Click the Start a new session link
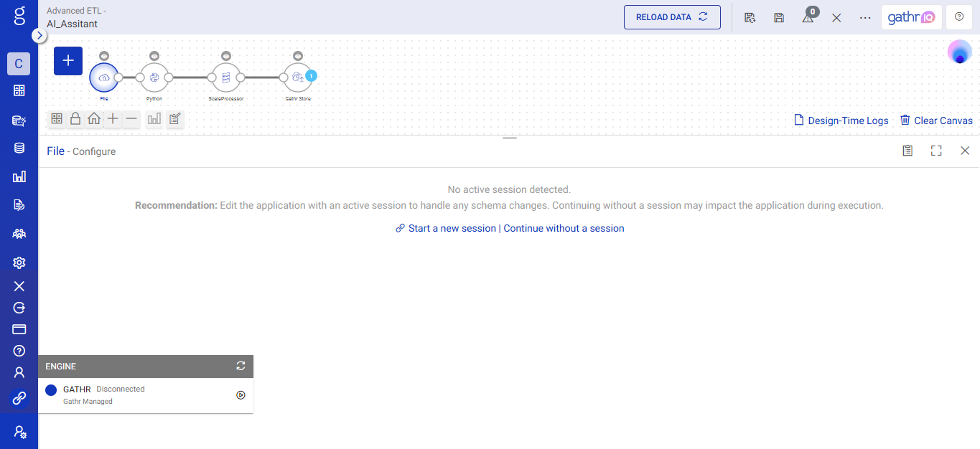The height and width of the screenshot is (449, 980). pyautogui.click(x=452, y=228)
